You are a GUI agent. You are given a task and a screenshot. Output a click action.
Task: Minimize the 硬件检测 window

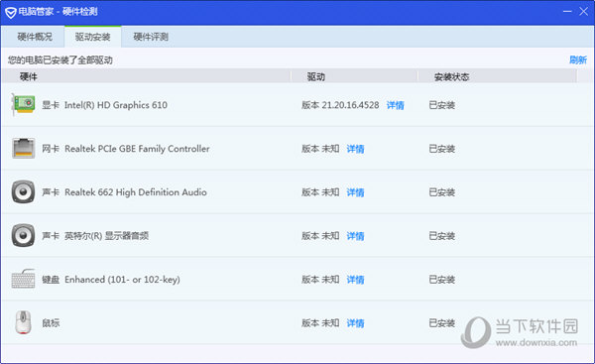(567, 12)
